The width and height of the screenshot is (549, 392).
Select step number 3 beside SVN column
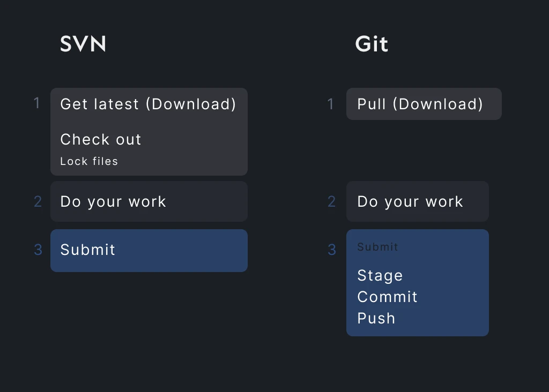(38, 250)
